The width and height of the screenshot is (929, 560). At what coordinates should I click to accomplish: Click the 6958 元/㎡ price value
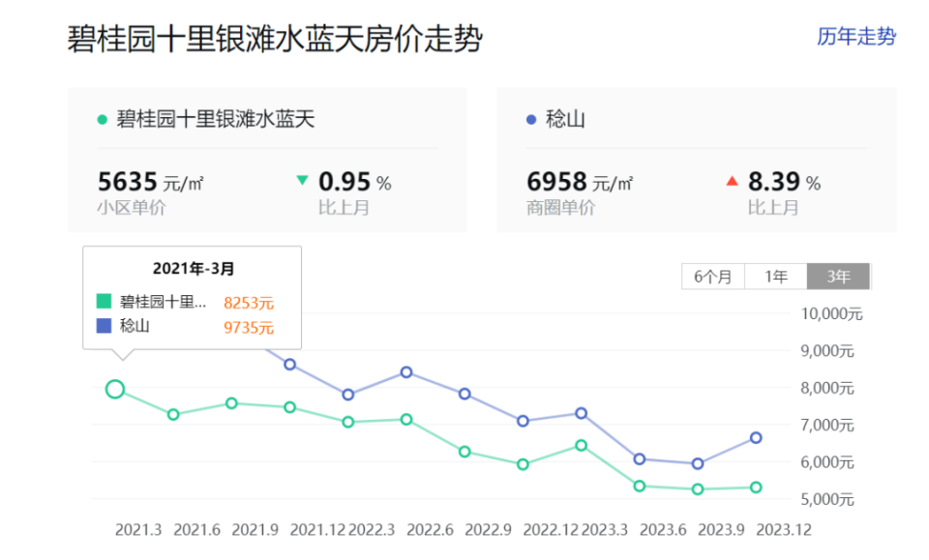pyautogui.click(x=580, y=182)
